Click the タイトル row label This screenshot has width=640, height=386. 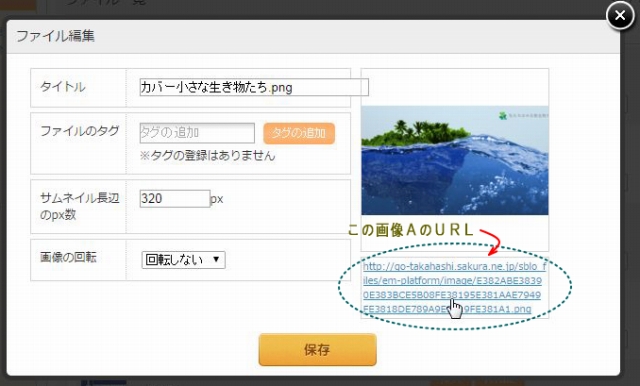pos(63,87)
